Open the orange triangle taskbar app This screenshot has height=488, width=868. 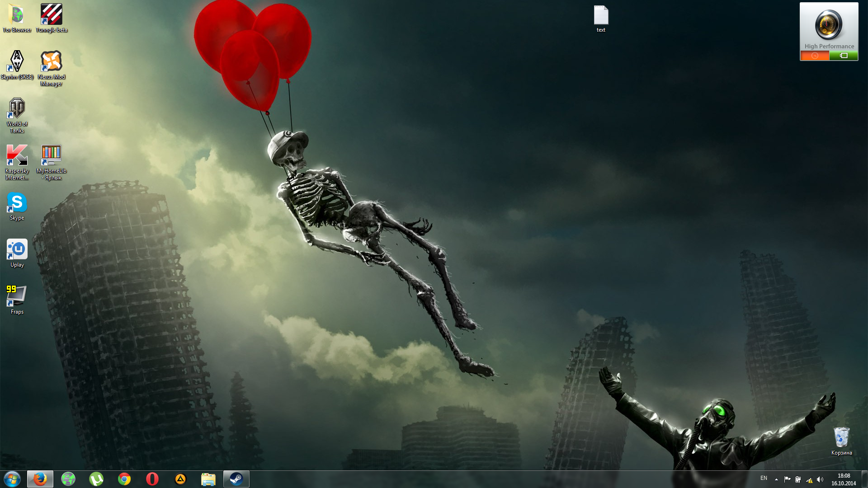[x=180, y=479]
